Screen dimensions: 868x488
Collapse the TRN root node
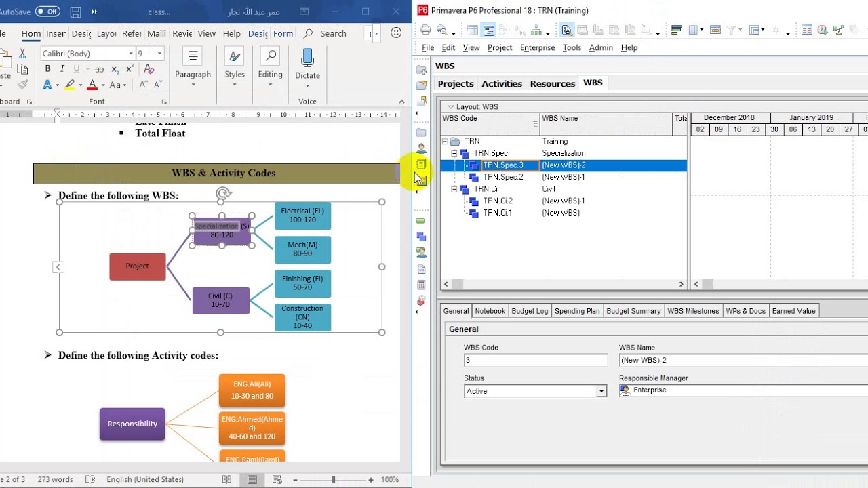coord(445,141)
